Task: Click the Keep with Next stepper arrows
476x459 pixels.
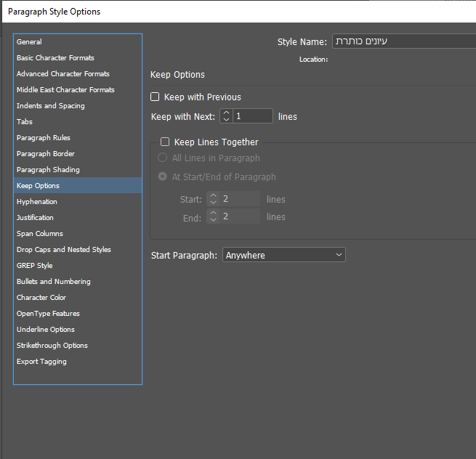Action: click(x=226, y=116)
